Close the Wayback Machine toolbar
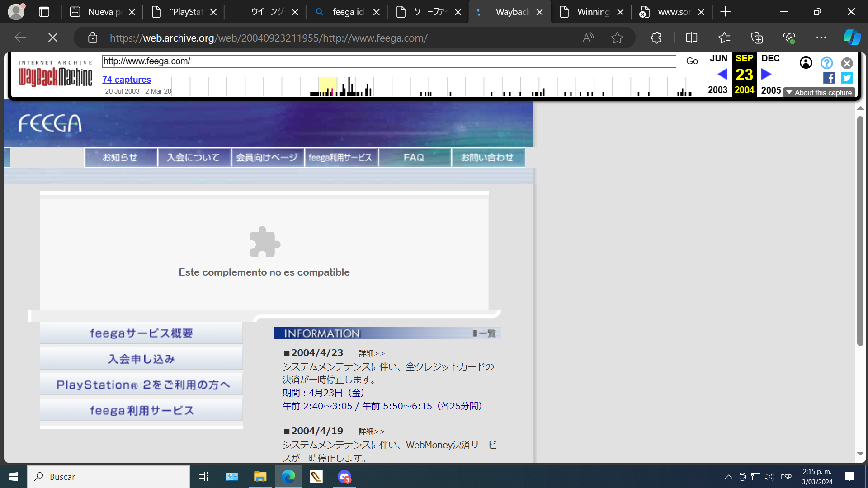This screenshot has height=488, width=868. pyautogui.click(x=847, y=63)
